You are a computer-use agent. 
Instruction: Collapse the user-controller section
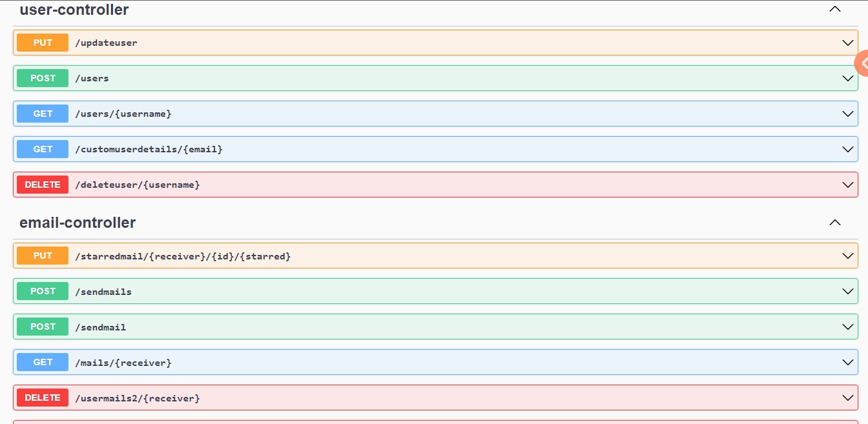tap(834, 9)
